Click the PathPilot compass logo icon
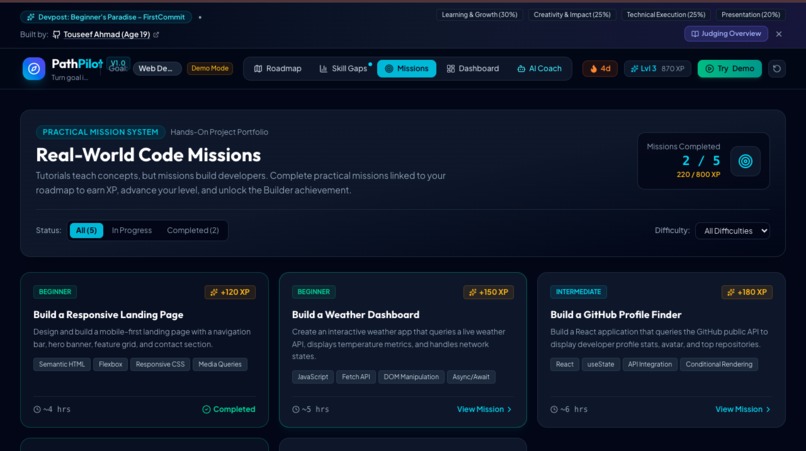 point(34,68)
